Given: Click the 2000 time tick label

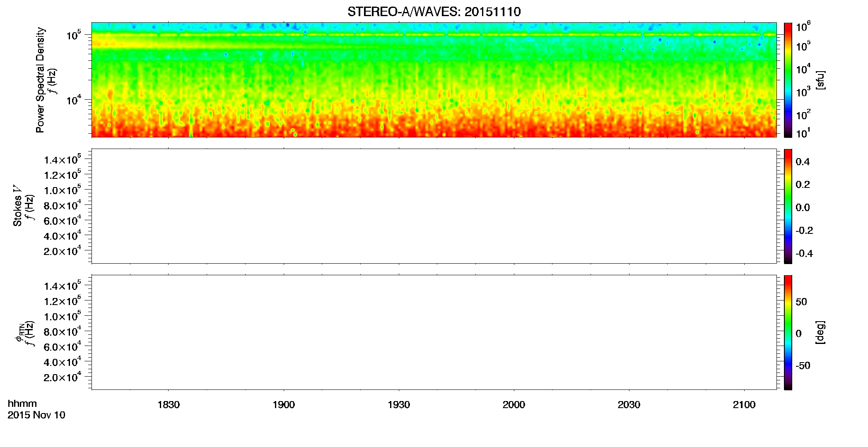Looking at the screenshot, I should point(514,405).
